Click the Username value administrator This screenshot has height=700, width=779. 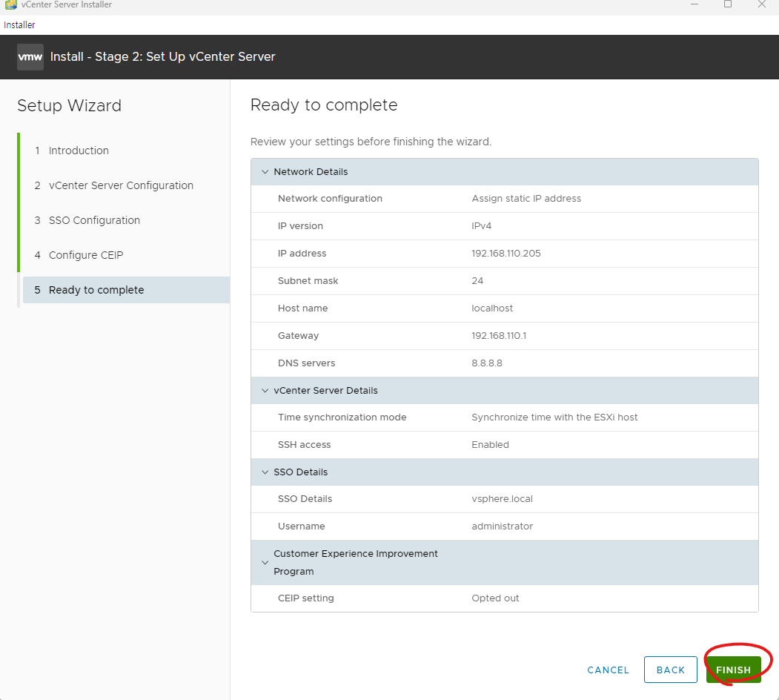tap(502, 526)
